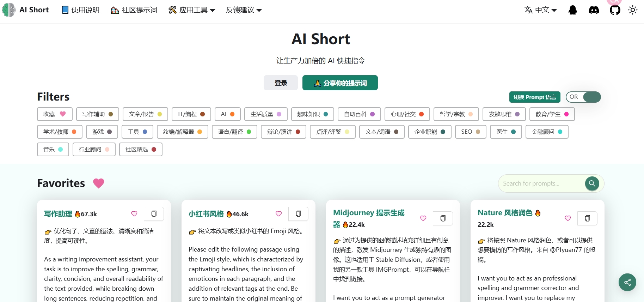Toggle the 音乐 filter tag

(x=53, y=150)
